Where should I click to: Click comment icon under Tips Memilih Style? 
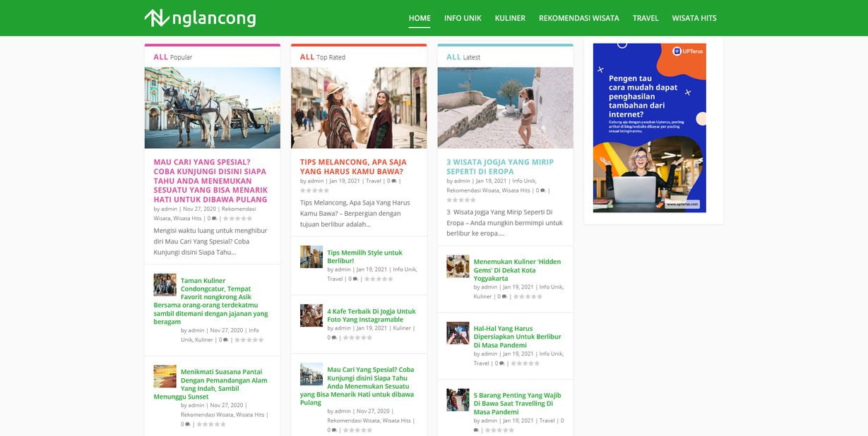pyautogui.click(x=355, y=279)
